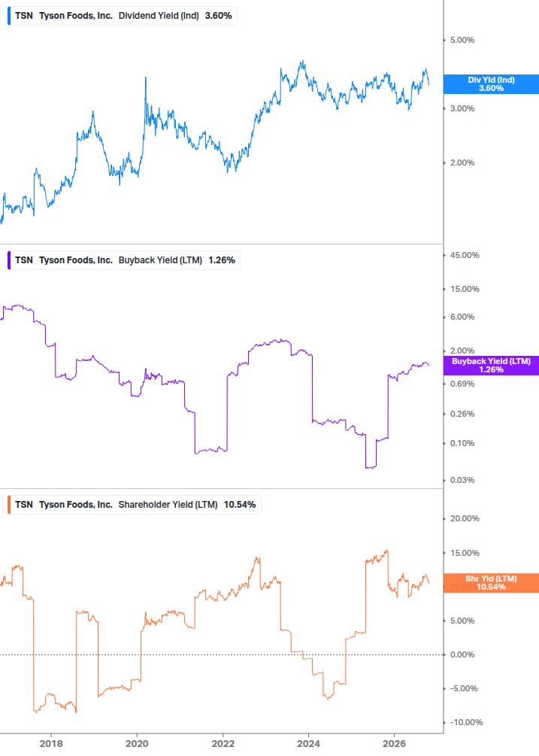The height and width of the screenshot is (756, 539).
Task: Click the -10.00% tick in the shareholder chart
Action: [x=466, y=722]
